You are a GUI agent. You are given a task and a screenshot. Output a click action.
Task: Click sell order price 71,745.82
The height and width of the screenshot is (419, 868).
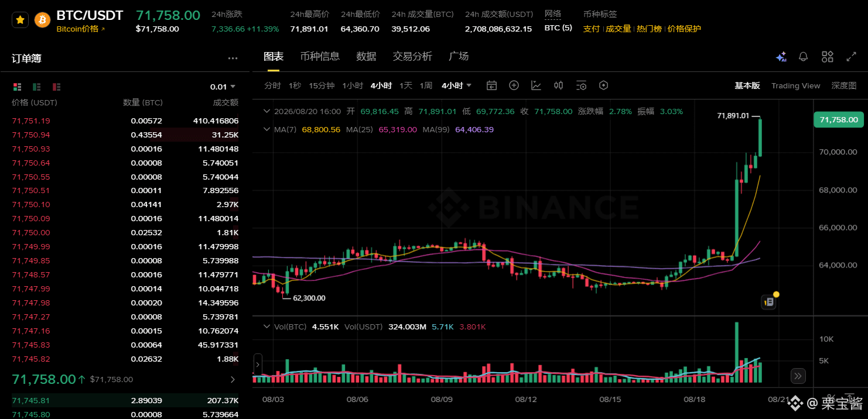31,359
